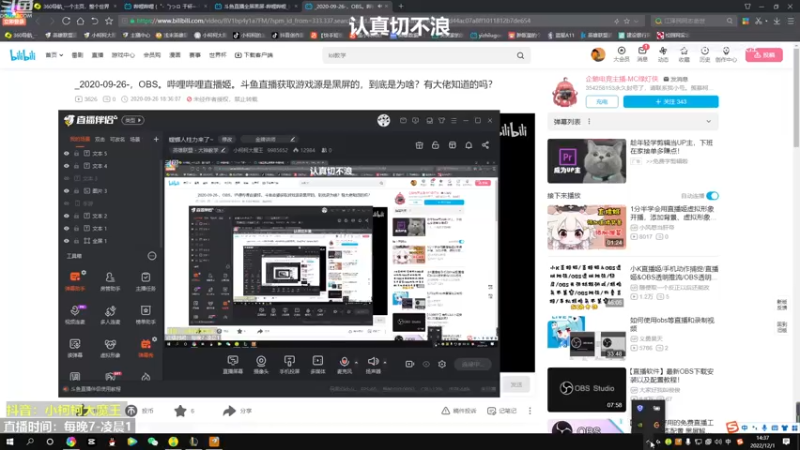Viewport: 800px width, 450px height.
Task: Follow uploader with 关注 button
Action: (670, 102)
